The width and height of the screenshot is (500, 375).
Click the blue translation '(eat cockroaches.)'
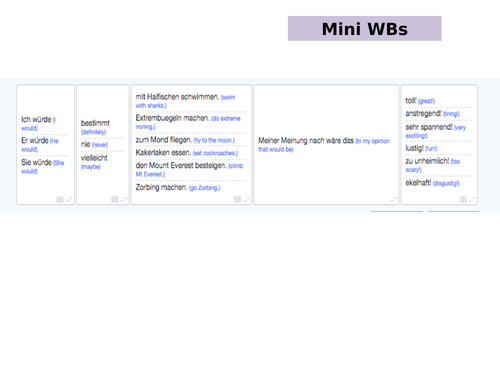click(x=215, y=153)
